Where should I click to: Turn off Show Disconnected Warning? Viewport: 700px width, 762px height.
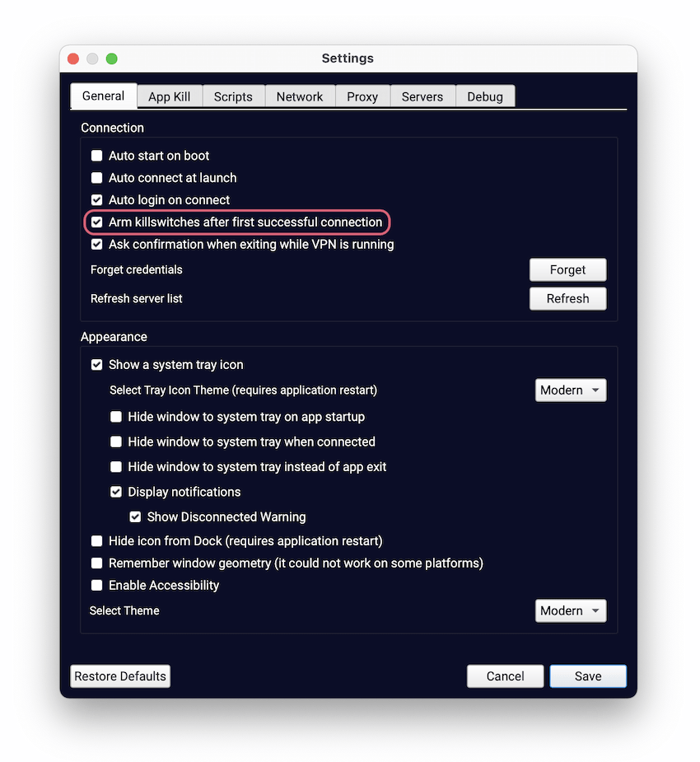[x=135, y=517]
